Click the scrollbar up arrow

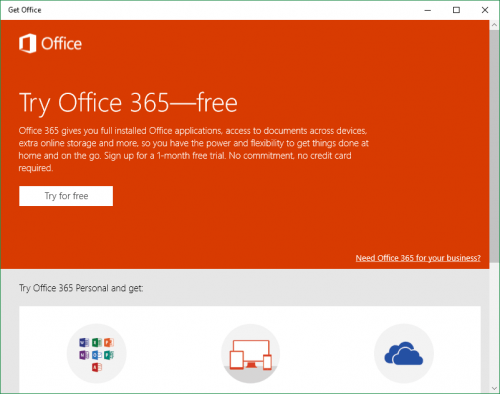[x=495, y=25]
